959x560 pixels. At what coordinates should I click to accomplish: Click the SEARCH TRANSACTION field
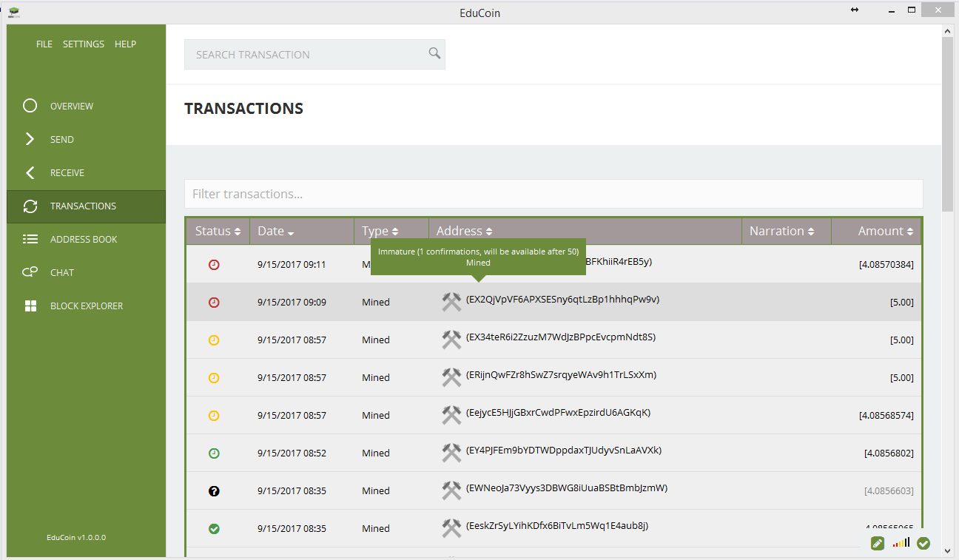(314, 54)
